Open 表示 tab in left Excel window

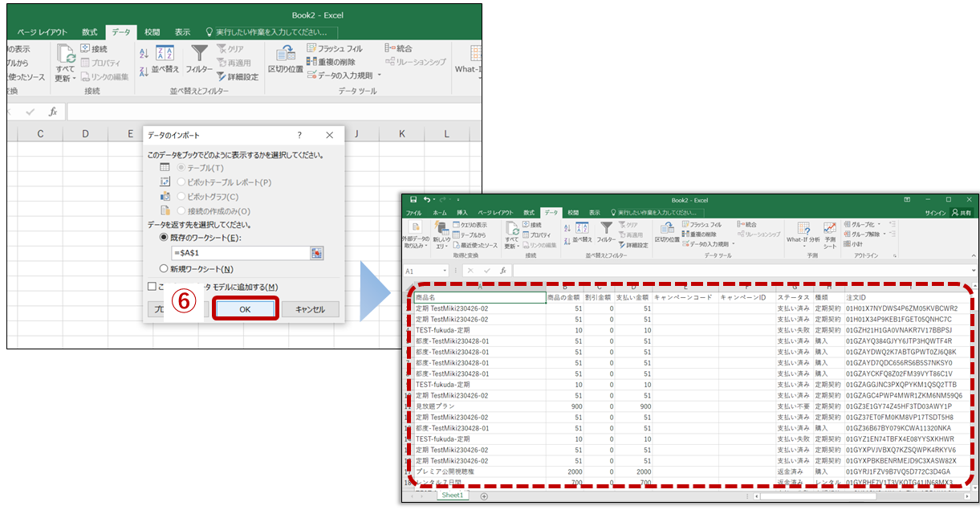coord(183,32)
